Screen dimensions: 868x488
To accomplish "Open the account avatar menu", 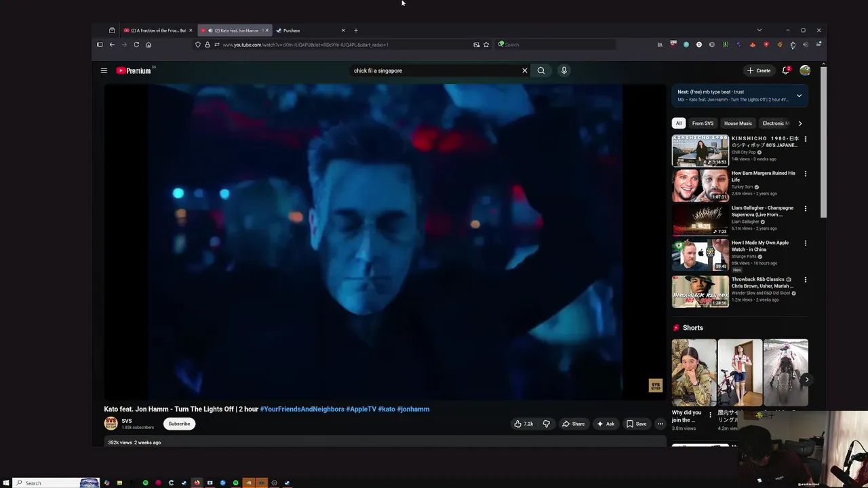I will click(805, 70).
